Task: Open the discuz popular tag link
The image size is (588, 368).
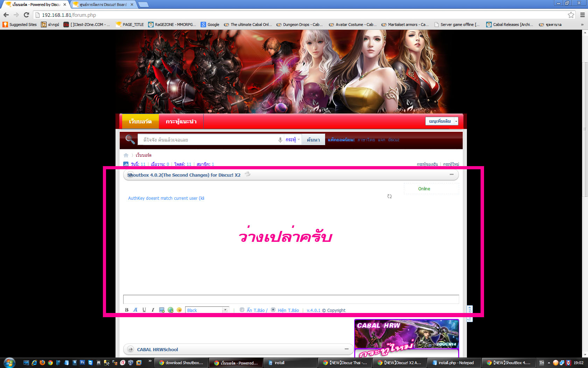Action: (394, 140)
